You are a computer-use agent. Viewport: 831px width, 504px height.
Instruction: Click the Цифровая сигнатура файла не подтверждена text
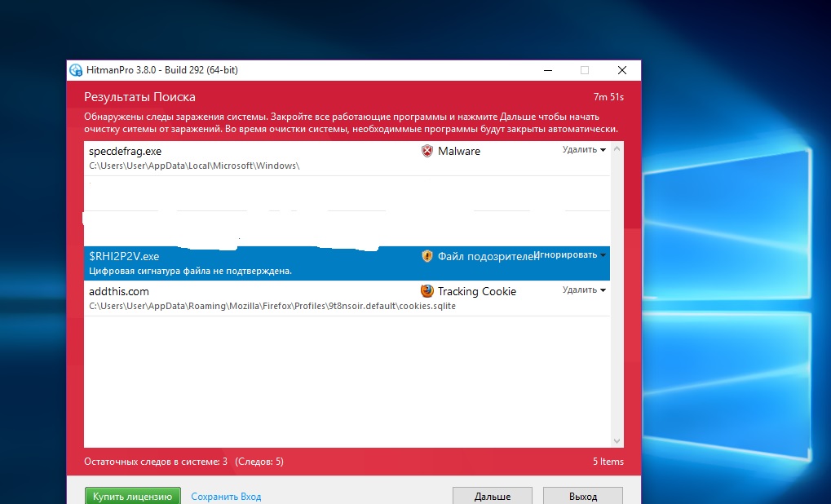(190, 271)
